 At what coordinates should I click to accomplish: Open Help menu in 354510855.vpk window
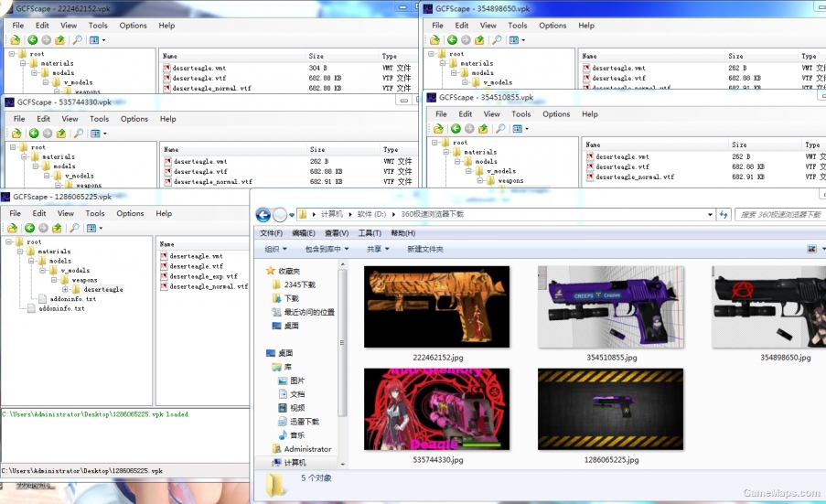[x=589, y=114]
